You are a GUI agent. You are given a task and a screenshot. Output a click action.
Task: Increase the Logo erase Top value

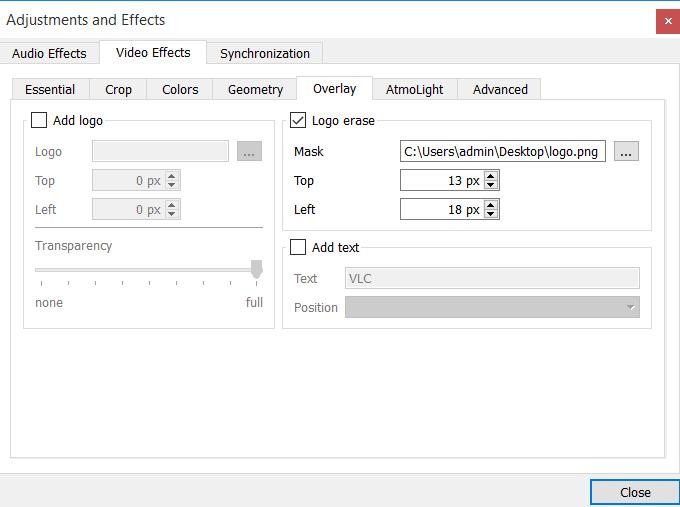click(491, 176)
